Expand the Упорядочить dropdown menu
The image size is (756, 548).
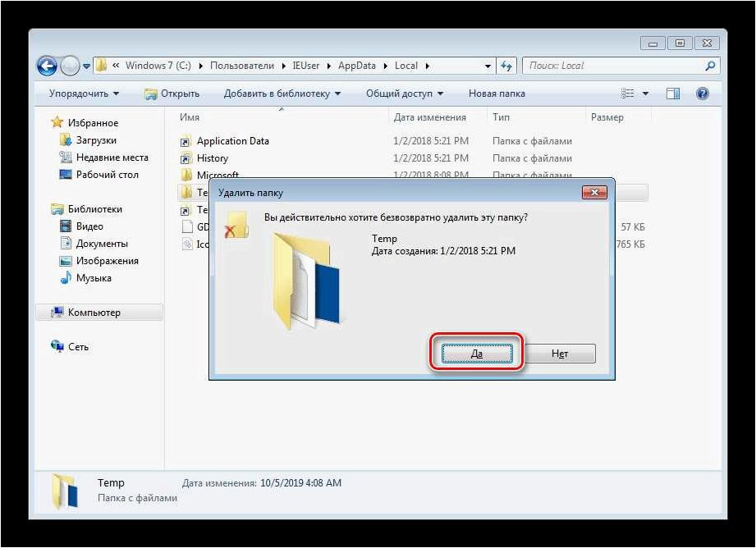84,94
